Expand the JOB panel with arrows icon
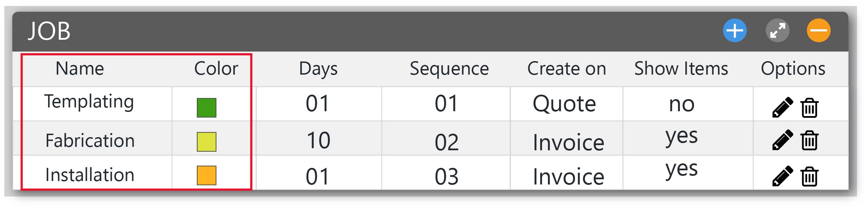Screen dimensions: 868x209 click(777, 31)
